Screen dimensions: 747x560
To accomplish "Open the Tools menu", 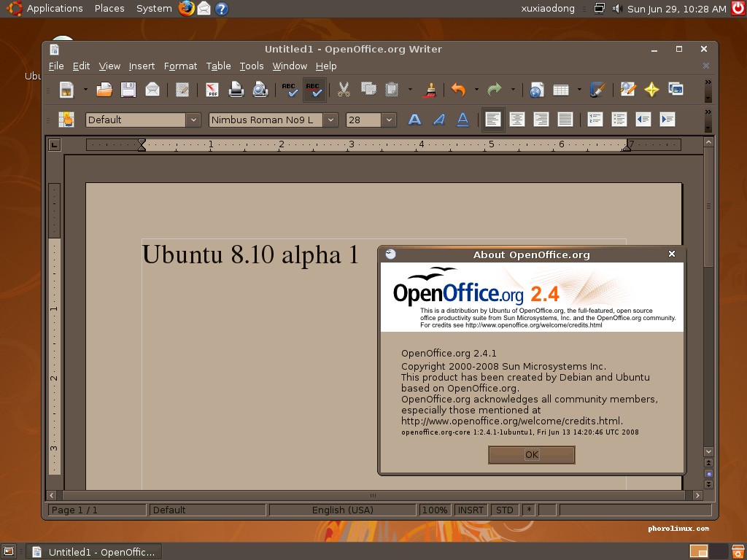I will (251, 66).
